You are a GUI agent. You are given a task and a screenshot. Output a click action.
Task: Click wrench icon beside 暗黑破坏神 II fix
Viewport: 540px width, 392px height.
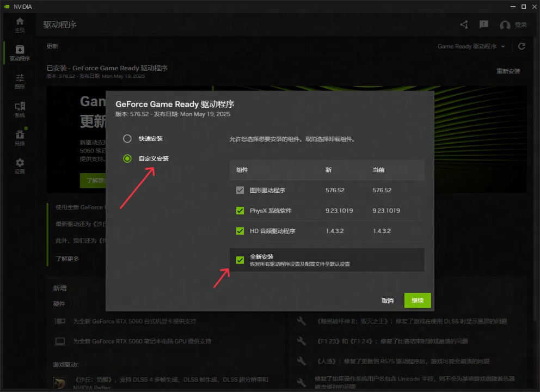[x=302, y=321]
